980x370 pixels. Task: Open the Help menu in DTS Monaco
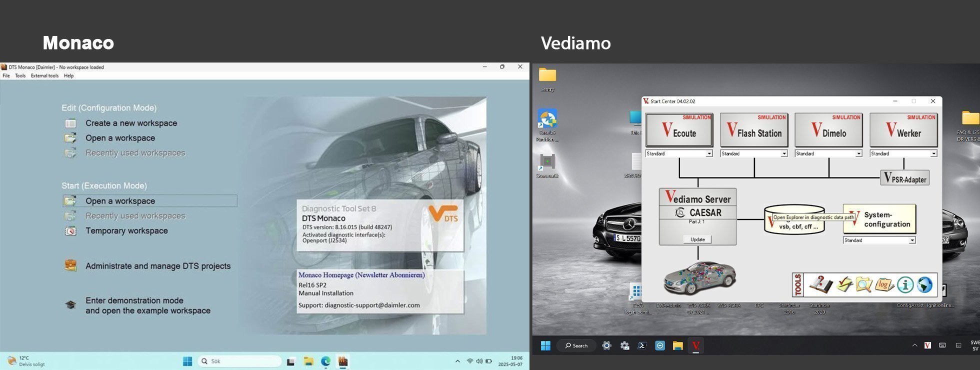point(68,76)
